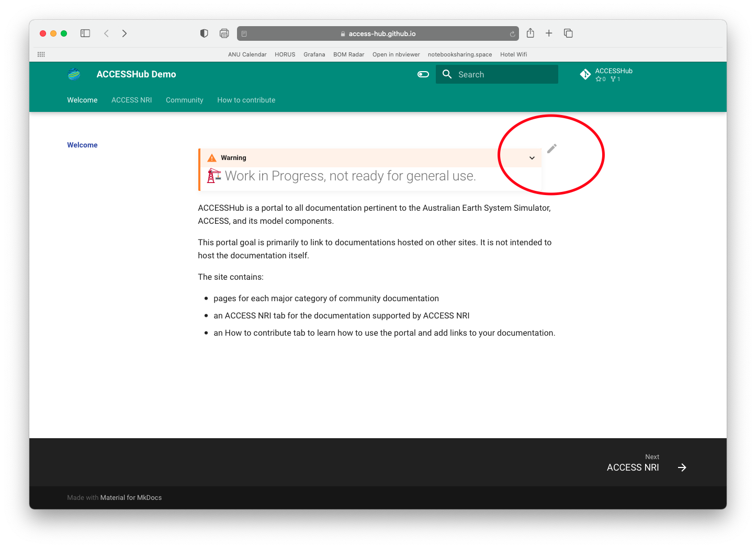Click the search magnifier icon
Viewport: 756px width, 548px height.
(x=447, y=74)
